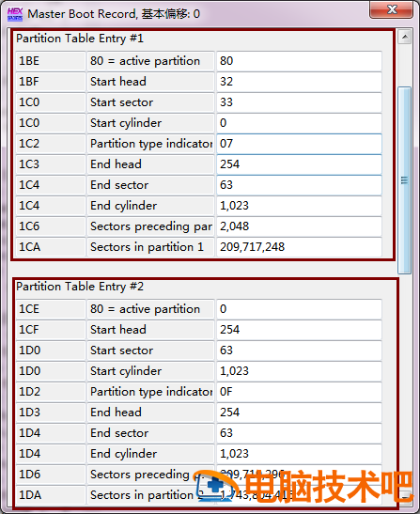Close the Master Boot Record window

tap(391, 9)
